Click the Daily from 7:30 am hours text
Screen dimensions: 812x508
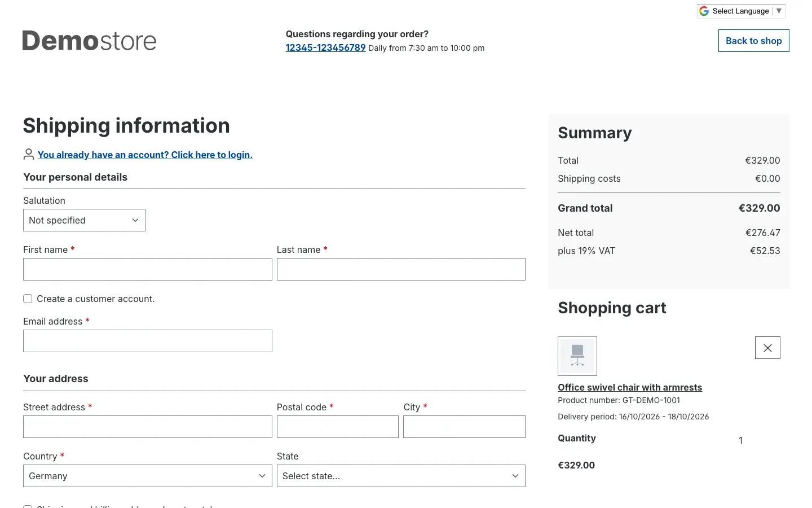point(426,48)
